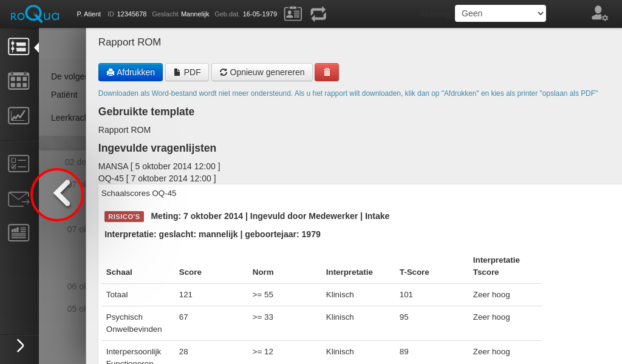Image resolution: width=622 pixels, height=364 pixels.
Task: Click the RoQua logo
Action: coord(35,14)
